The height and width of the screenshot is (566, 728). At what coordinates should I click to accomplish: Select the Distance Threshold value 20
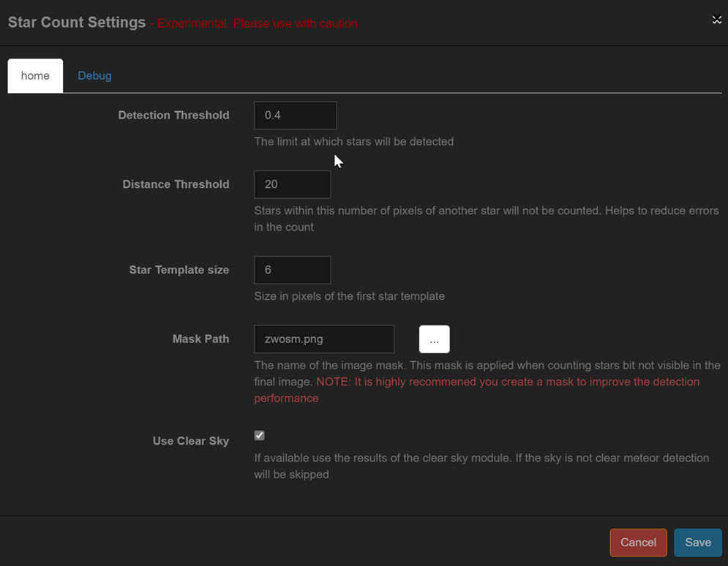[292, 184]
